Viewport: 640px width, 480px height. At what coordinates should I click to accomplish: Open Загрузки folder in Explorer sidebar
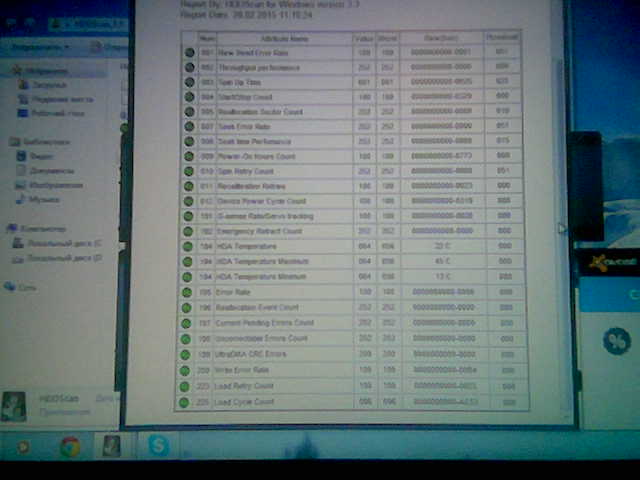42,85
